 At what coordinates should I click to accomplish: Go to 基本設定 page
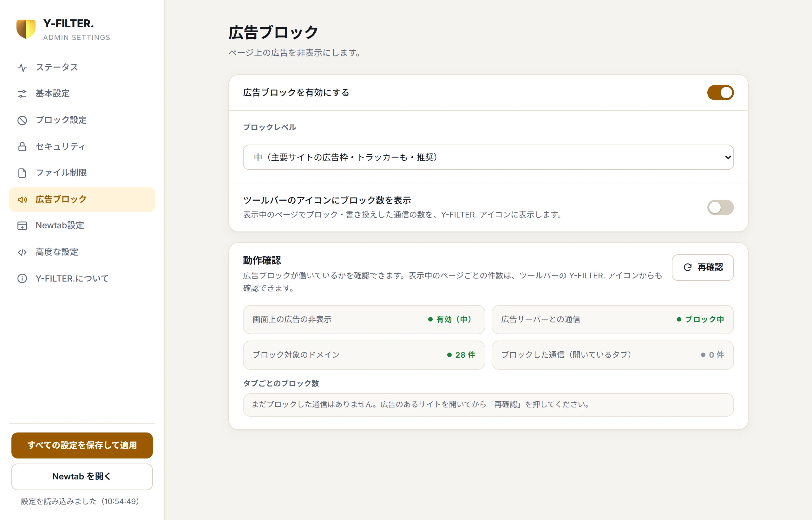pyautogui.click(x=82, y=94)
